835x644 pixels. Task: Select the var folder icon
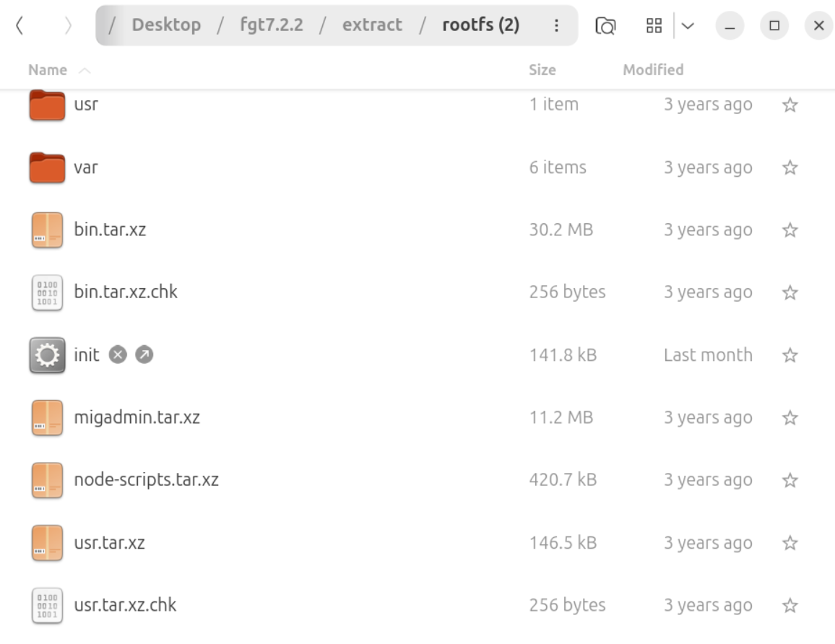(x=48, y=167)
